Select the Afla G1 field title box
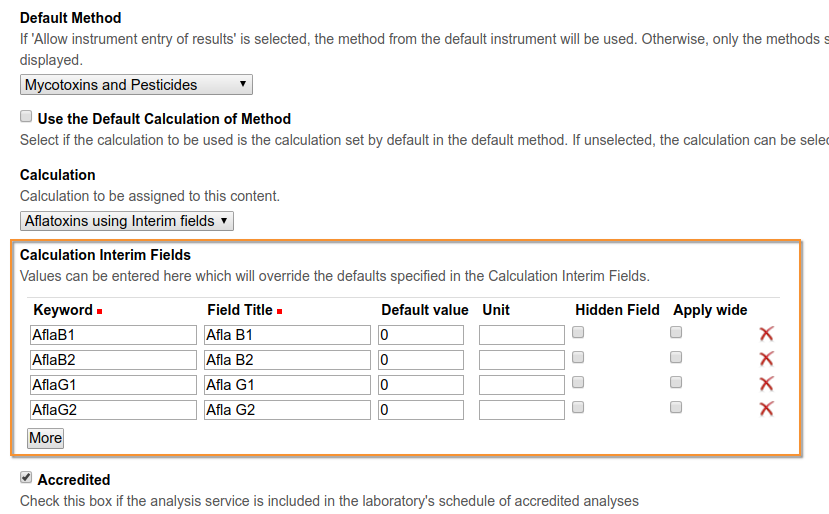829x514 pixels. [287, 385]
